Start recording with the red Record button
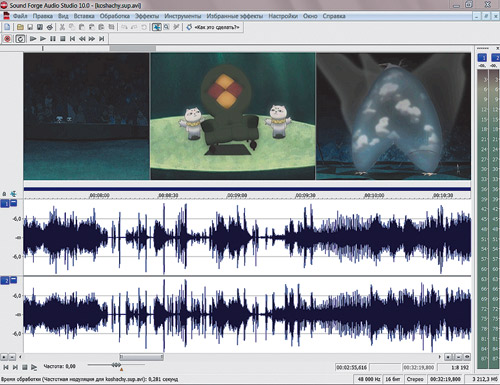 (7, 39)
